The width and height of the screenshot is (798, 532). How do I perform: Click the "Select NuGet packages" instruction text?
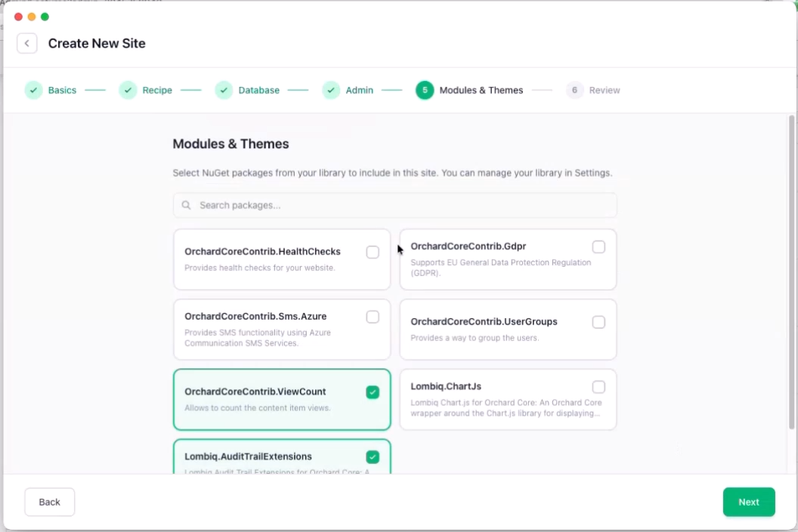(x=392, y=173)
